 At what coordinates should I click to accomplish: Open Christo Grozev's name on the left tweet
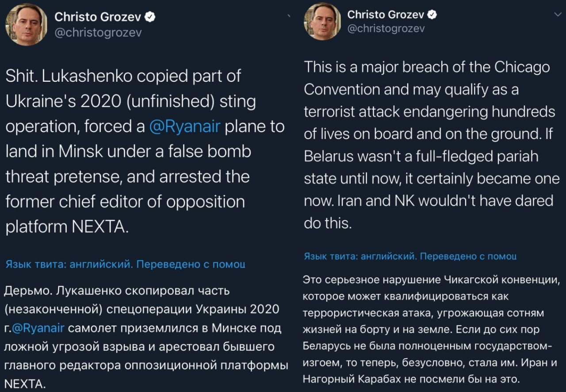coord(98,17)
